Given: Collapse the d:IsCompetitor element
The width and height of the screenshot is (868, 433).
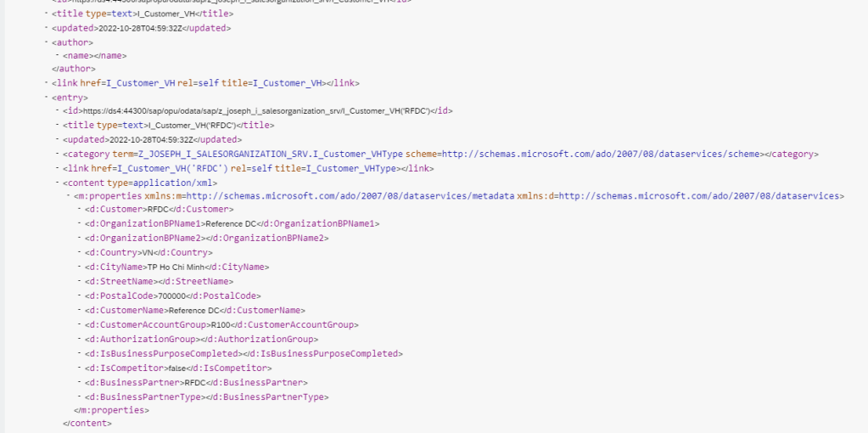Looking at the screenshot, I should (79, 368).
